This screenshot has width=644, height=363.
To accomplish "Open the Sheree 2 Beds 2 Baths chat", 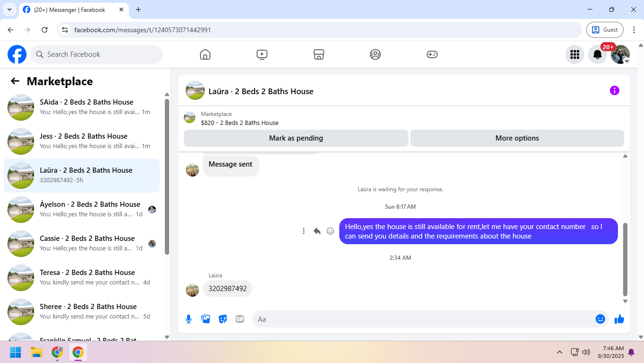I will click(x=82, y=312).
